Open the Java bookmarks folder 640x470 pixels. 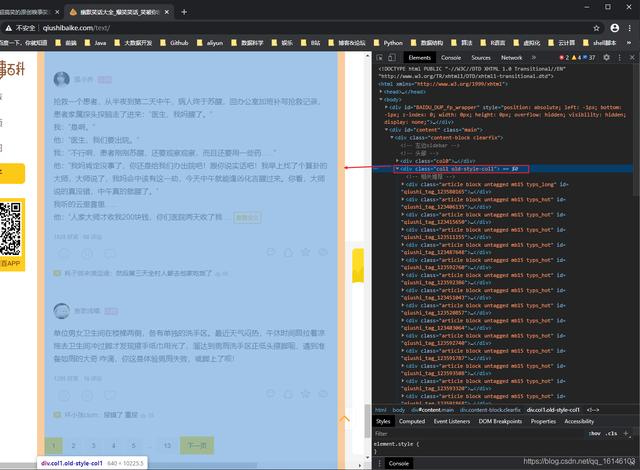click(96, 42)
